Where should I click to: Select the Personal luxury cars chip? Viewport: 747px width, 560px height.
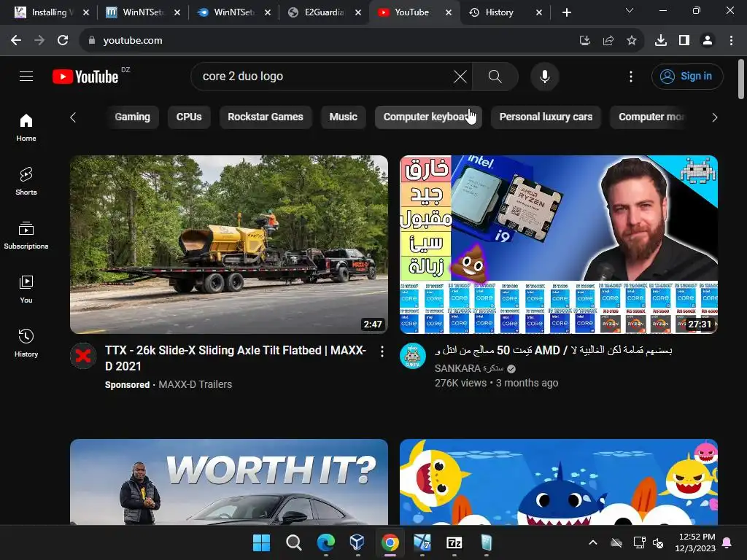[546, 117]
